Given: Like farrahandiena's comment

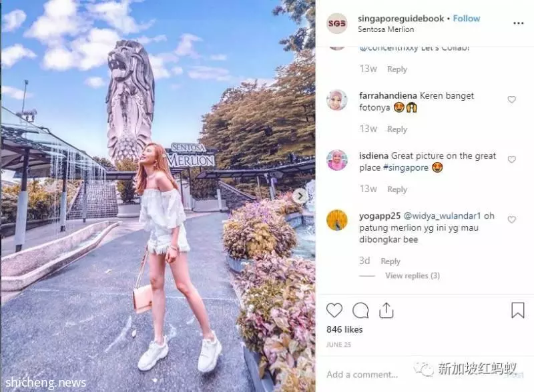Looking at the screenshot, I should (511, 99).
